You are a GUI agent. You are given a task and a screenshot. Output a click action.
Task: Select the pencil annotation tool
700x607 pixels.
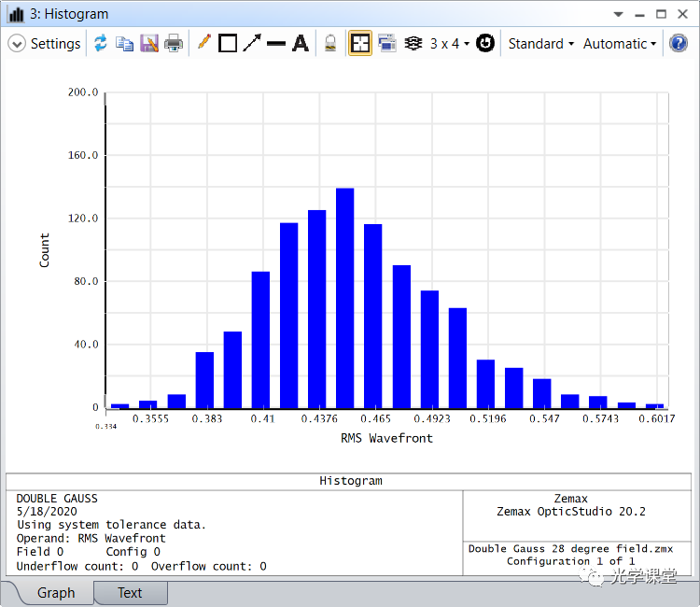pyautogui.click(x=204, y=43)
